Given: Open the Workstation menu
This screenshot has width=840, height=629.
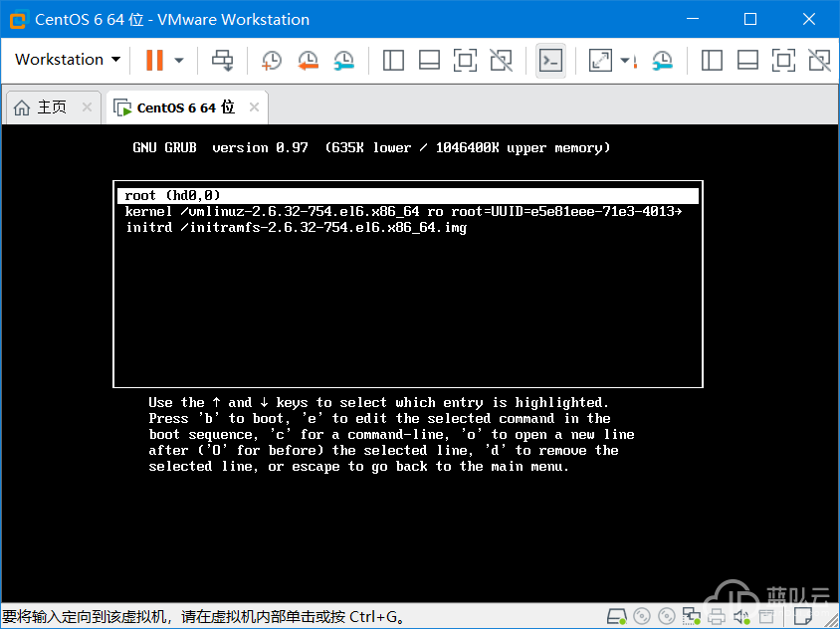Looking at the screenshot, I should [68, 60].
